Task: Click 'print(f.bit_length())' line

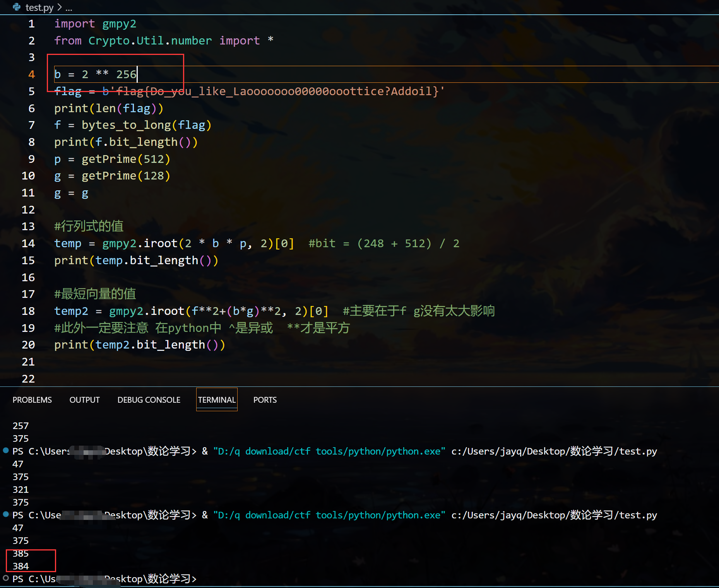Action: 126,142
